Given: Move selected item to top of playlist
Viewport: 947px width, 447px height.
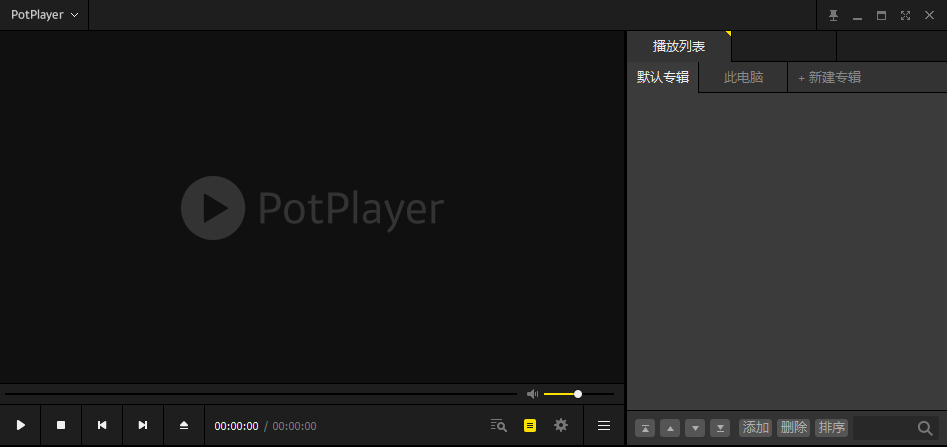Looking at the screenshot, I should tap(645, 428).
